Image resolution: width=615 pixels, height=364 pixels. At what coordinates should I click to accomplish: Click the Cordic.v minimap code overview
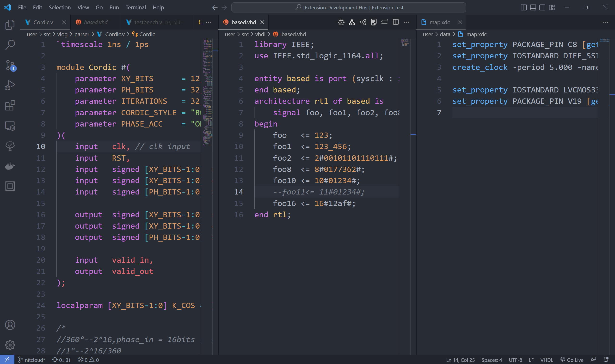(x=207, y=92)
